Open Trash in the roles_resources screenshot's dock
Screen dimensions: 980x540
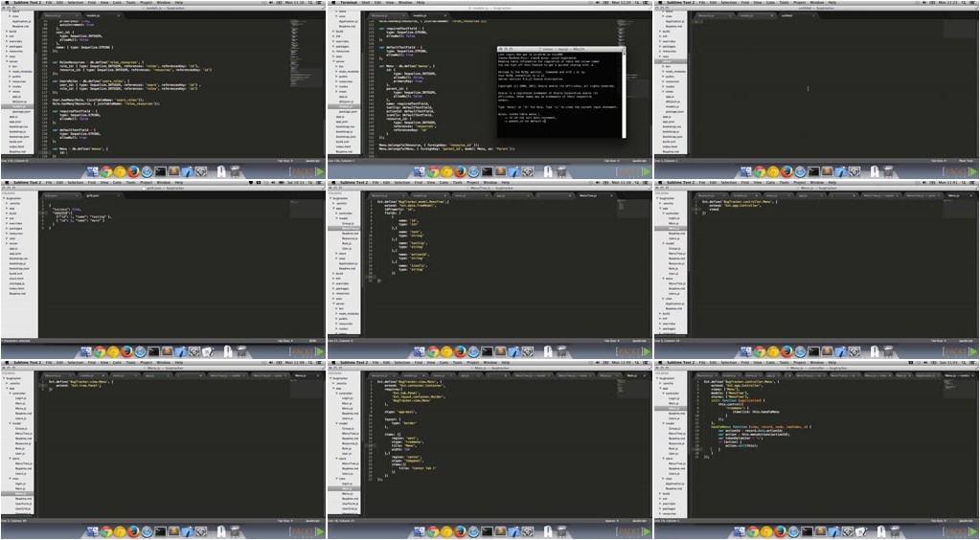click(236, 171)
